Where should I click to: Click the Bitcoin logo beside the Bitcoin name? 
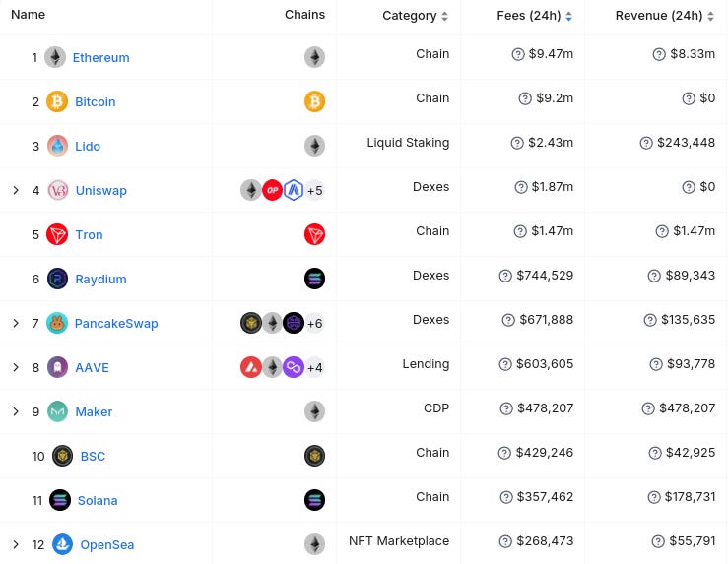57,101
